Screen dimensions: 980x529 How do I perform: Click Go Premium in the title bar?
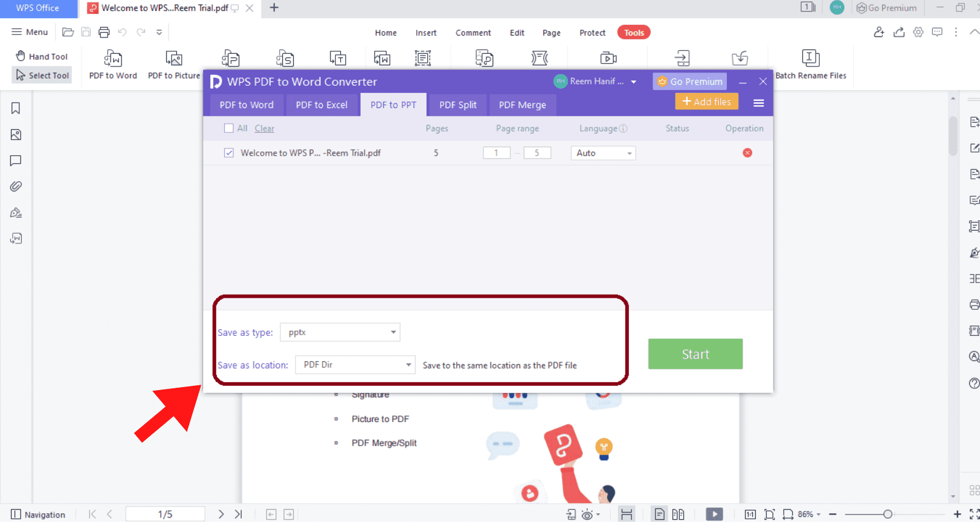886,8
